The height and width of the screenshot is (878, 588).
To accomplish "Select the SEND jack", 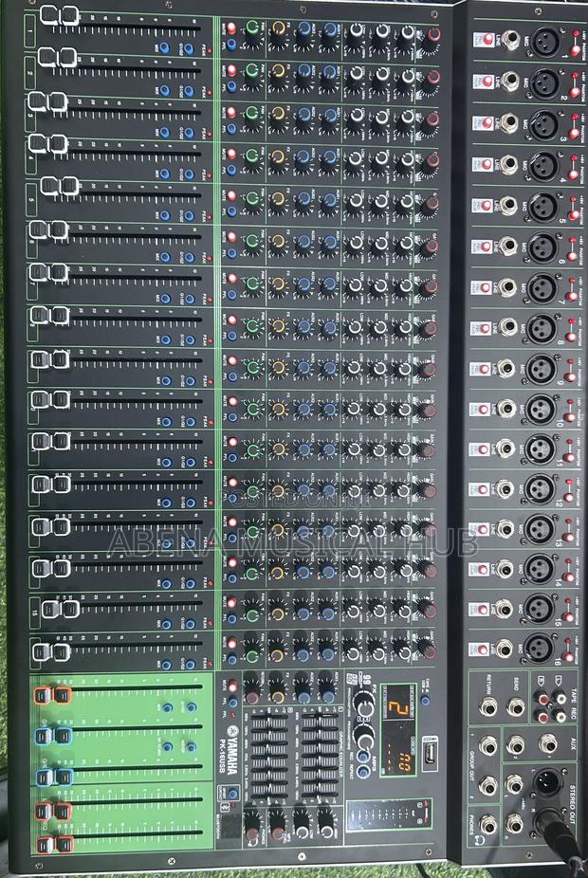I will pos(515,706).
